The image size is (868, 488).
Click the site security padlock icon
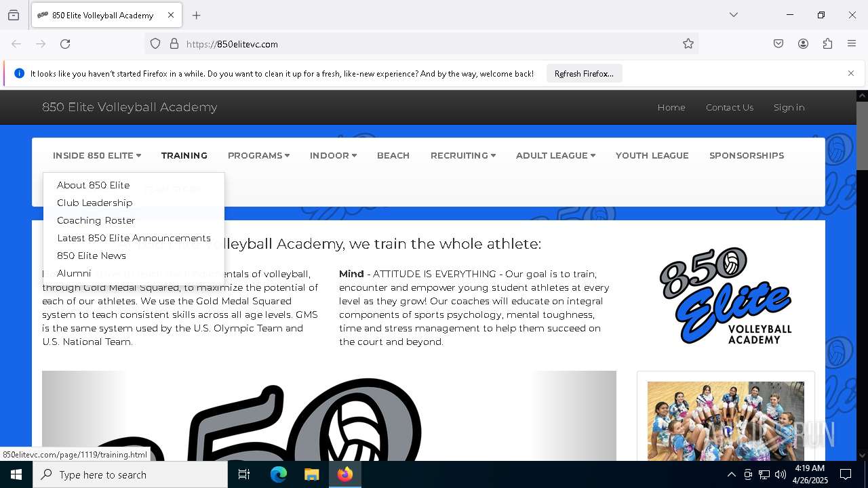tap(174, 44)
